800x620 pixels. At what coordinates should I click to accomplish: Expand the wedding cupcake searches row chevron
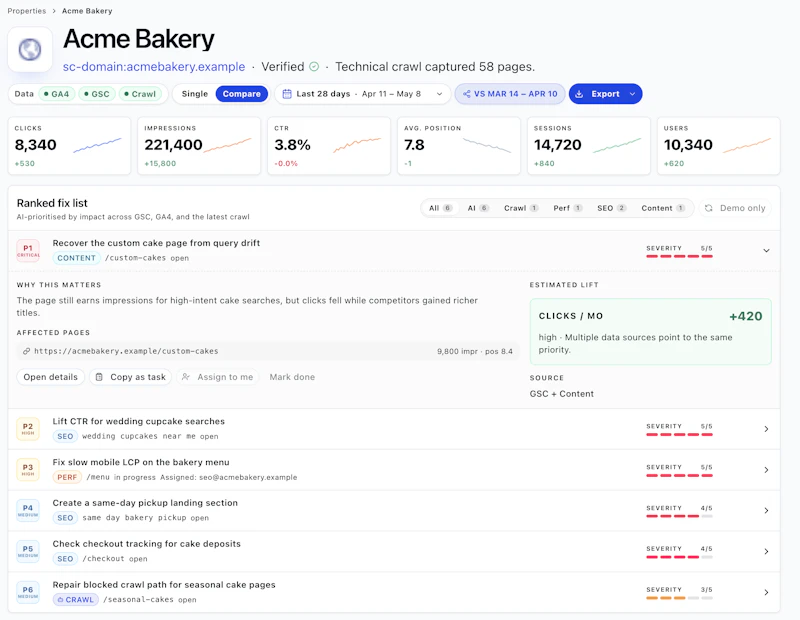click(x=766, y=429)
